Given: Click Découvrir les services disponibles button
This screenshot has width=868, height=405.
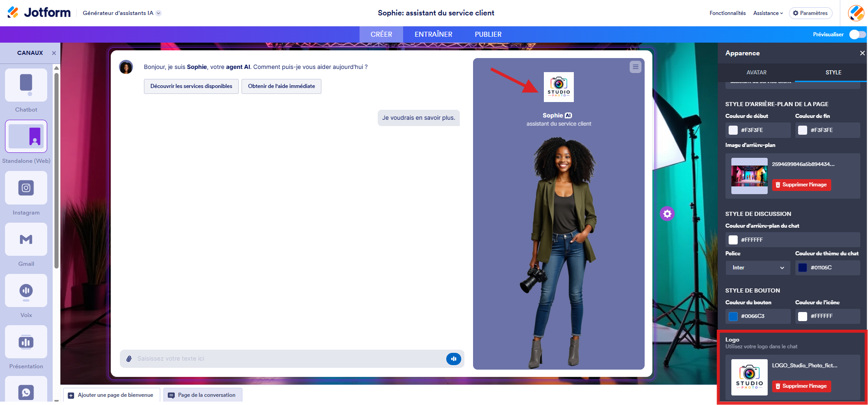Looking at the screenshot, I should (x=191, y=86).
